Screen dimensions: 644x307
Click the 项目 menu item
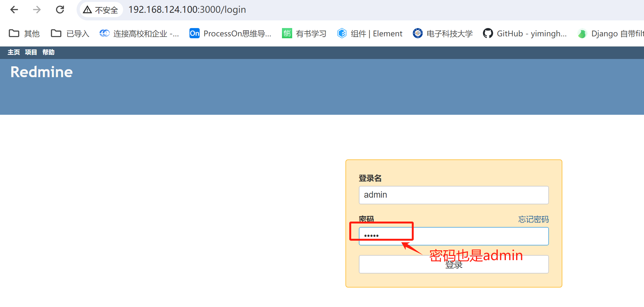click(x=31, y=52)
